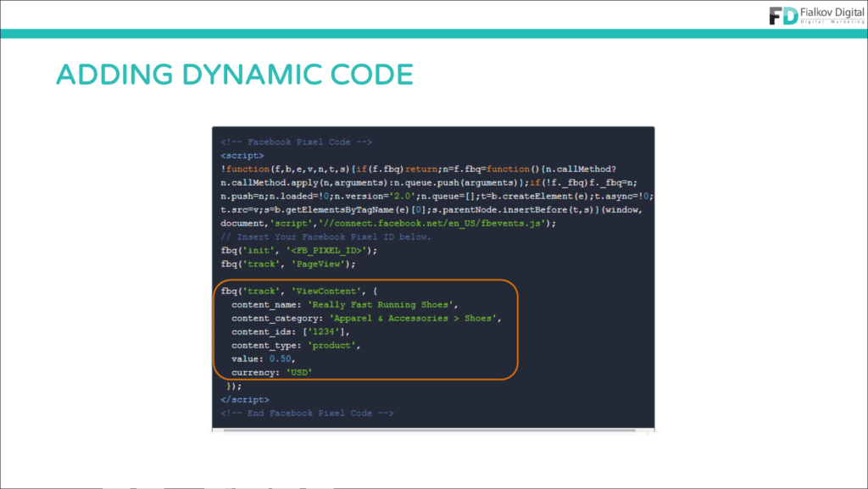Click the n.callMethod.apply code line

tap(428, 182)
